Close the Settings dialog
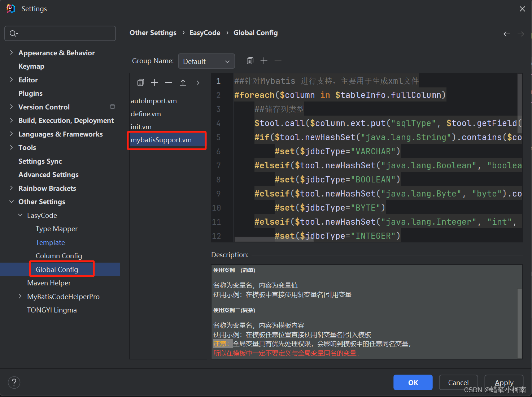Viewport: 532px width, 397px height. click(522, 9)
